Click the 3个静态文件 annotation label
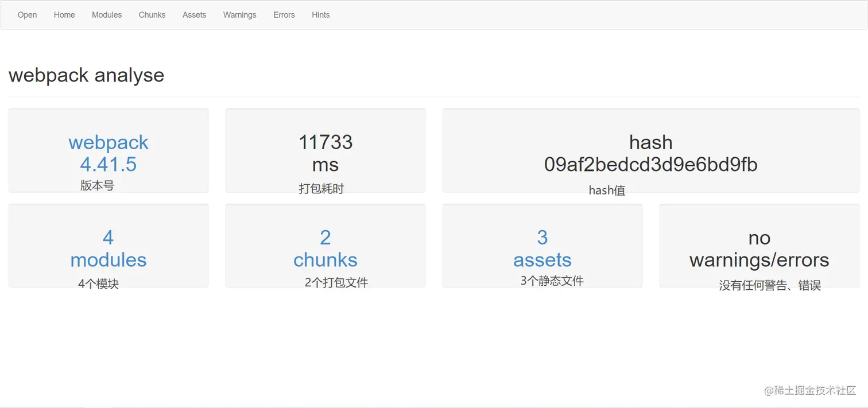The image size is (868, 408). [552, 281]
